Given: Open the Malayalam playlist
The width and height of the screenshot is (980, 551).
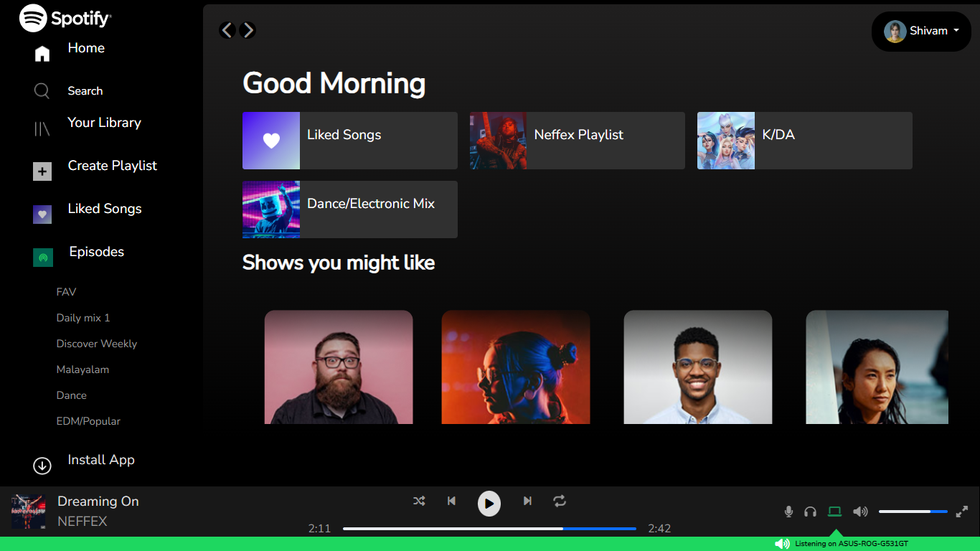Looking at the screenshot, I should click(x=83, y=369).
